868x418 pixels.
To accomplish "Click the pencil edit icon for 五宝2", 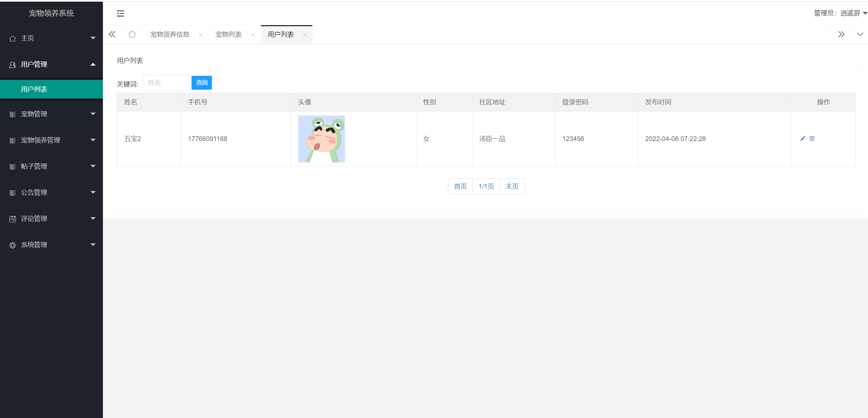I will coord(802,139).
